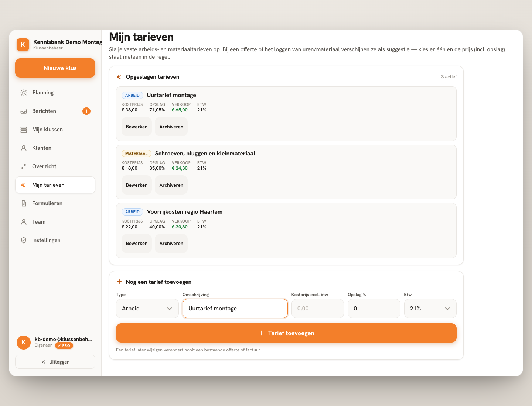Archive the Schroeven, pluggen en kleinmateriaal rate

171,185
